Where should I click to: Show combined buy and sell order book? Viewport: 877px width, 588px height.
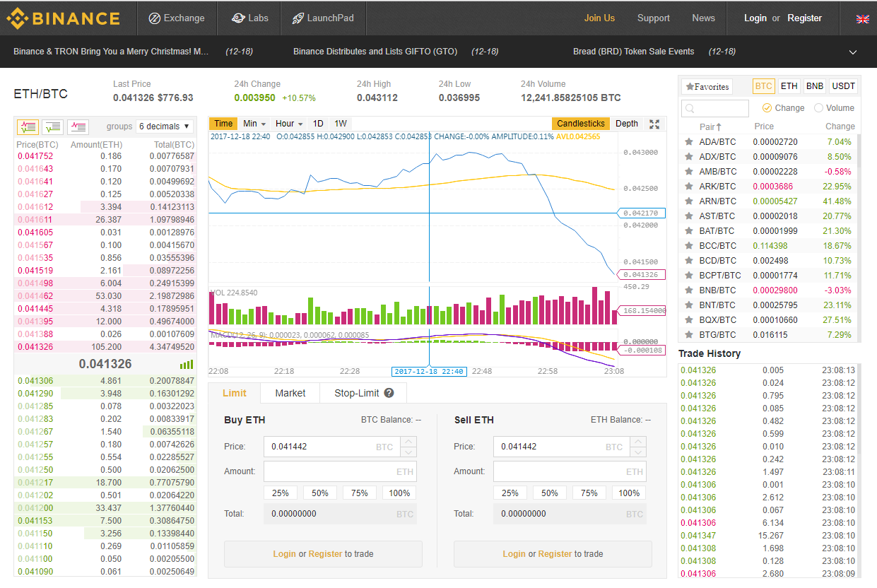tap(28, 127)
